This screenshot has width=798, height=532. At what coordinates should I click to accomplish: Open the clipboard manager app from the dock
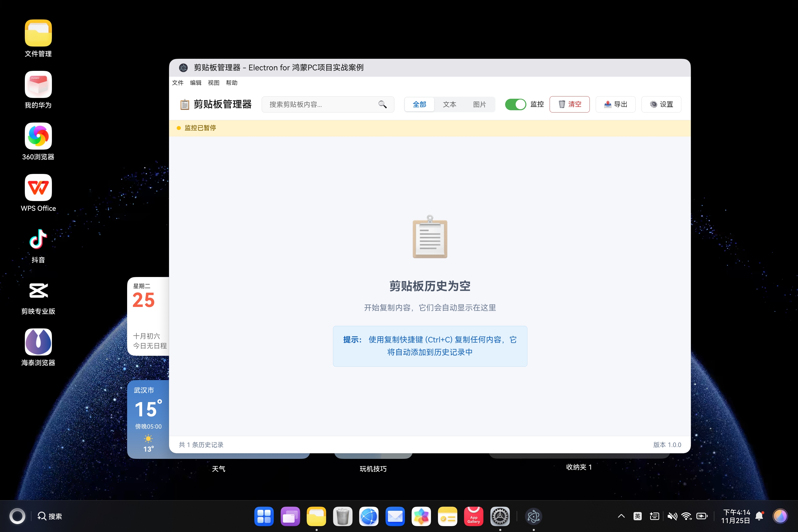point(533,516)
